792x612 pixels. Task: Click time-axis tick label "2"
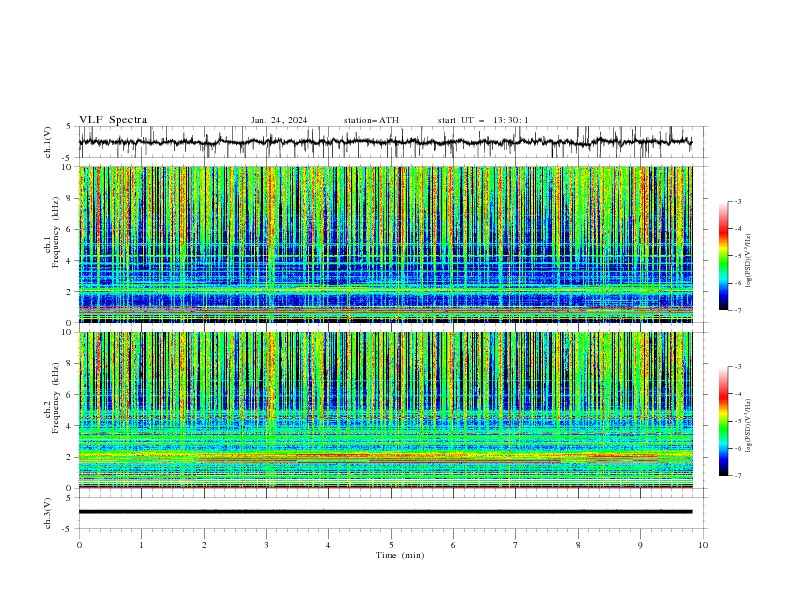(204, 545)
